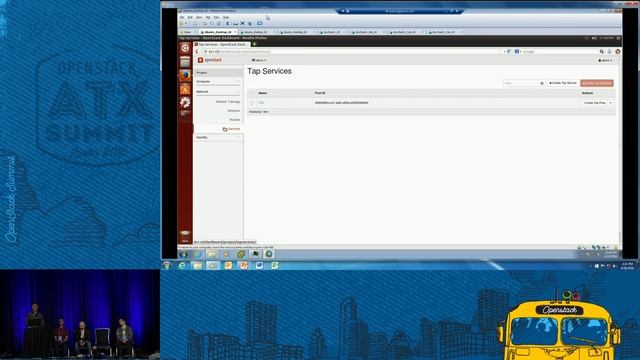Tick the checkbox for the tap service row
640x360 pixels.
[252, 103]
